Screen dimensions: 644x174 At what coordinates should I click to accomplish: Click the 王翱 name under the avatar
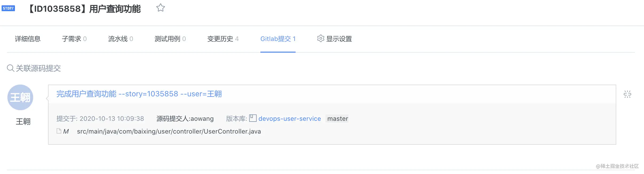pos(23,122)
